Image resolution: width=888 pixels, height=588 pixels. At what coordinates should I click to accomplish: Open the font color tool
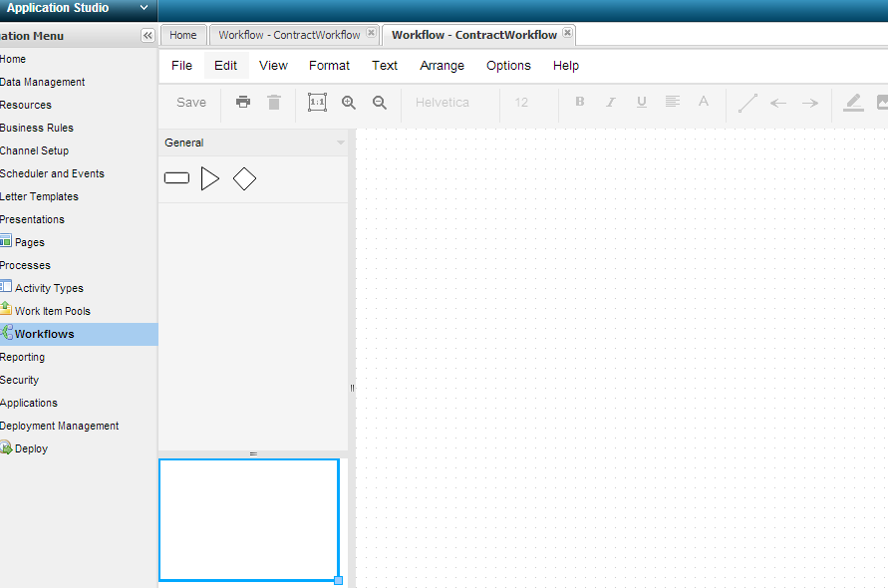[704, 102]
